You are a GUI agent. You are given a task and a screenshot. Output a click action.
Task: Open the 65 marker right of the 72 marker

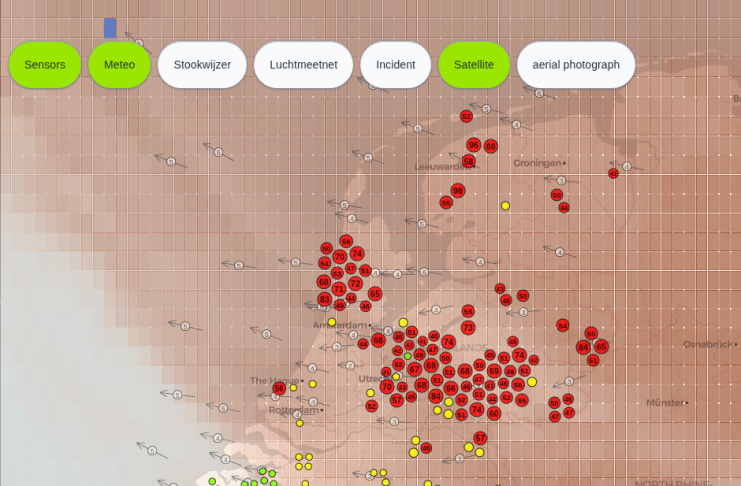(375, 294)
